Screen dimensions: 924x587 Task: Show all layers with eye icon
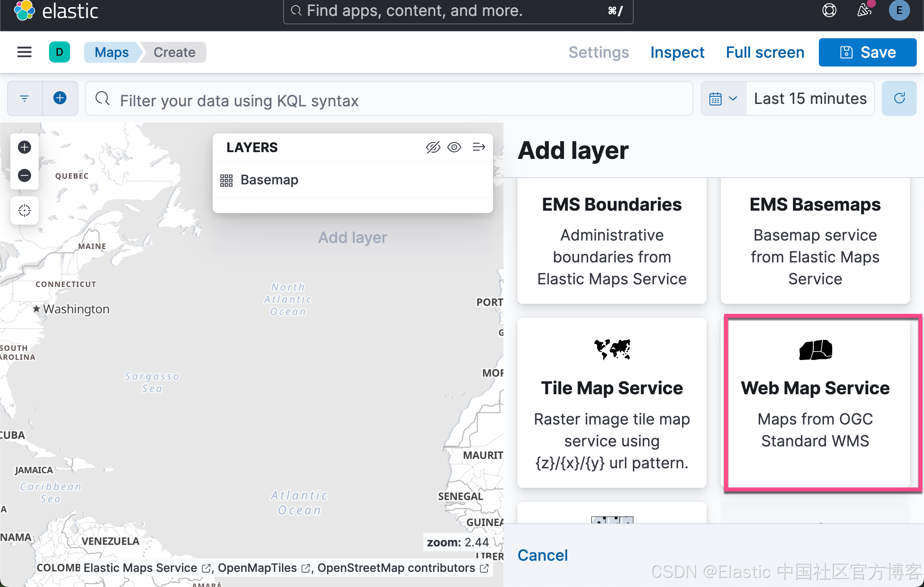click(x=454, y=147)
